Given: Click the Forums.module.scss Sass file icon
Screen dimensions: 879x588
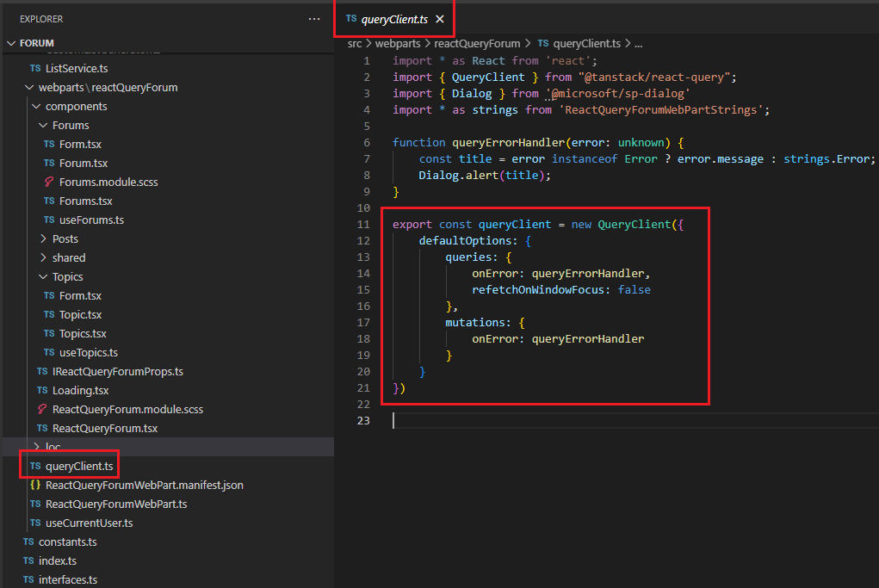Looking at the screenshot, I should [x=49, y=182].
